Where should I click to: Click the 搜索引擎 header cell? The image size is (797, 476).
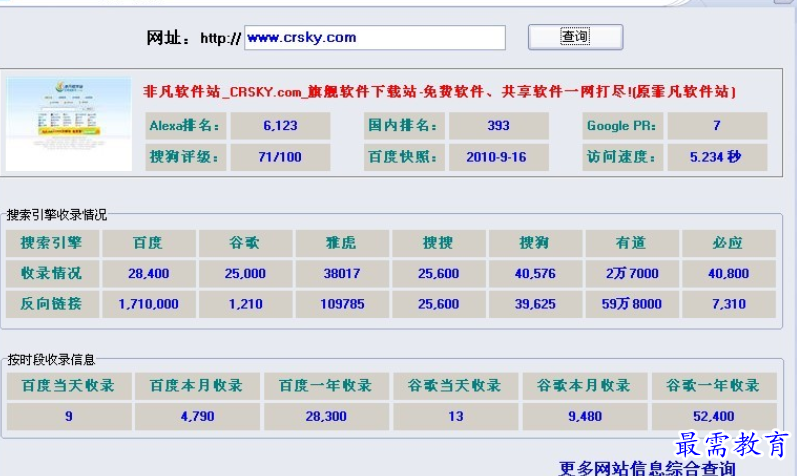52,243
